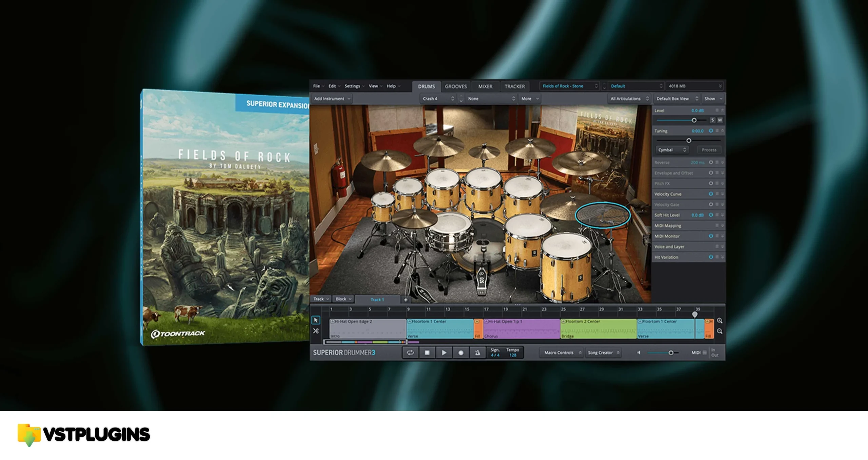Select the scissors cut tool
This screenshot has height=460, width=868.
click(316, 331)
